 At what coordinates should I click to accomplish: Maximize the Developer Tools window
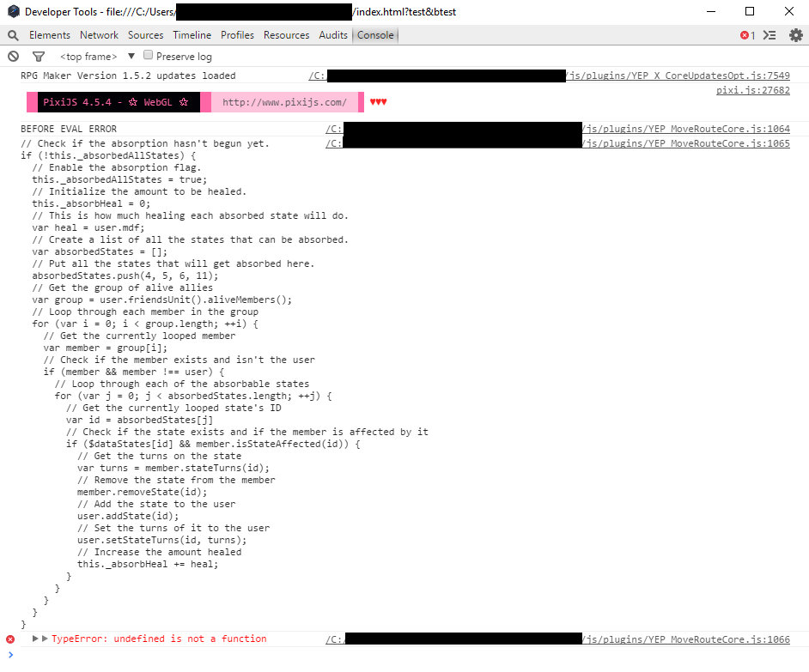750,11
